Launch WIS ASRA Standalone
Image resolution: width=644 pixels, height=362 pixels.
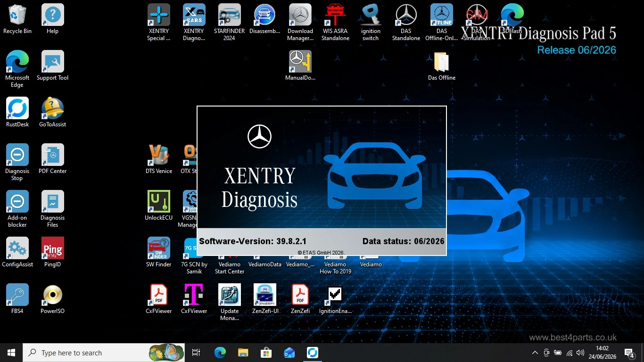pos(336,23)
